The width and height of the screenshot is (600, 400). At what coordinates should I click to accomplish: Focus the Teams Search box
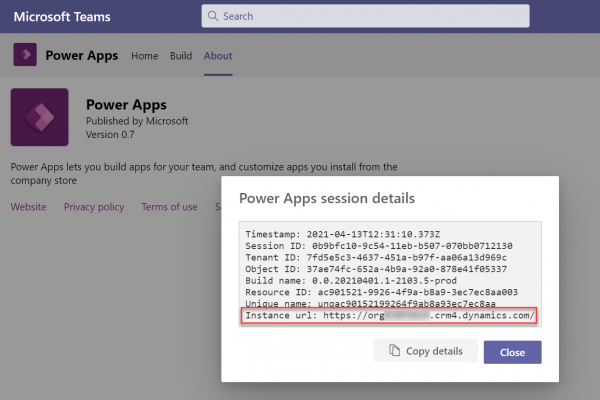pos(365,16)
